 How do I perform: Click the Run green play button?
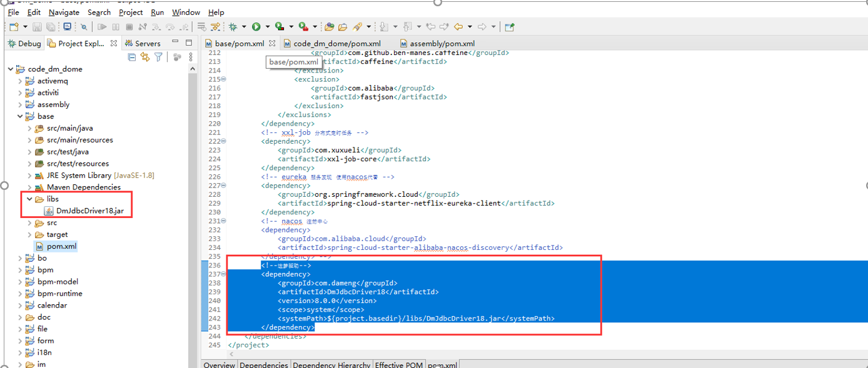[256, 27]
